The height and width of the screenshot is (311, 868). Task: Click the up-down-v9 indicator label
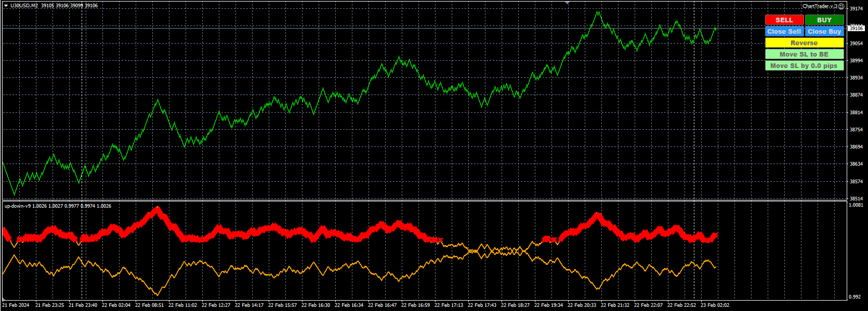(x=17, y=206)
